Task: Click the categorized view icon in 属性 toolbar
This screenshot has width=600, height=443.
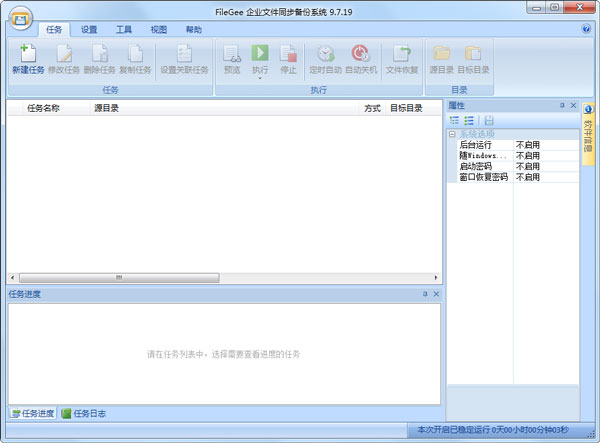Action: [x=454, y=121]
